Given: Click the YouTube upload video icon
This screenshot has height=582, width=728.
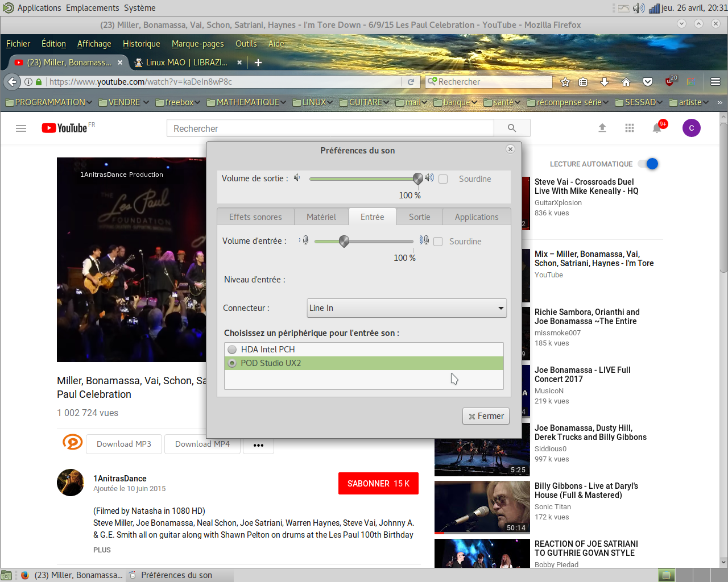Looking at the screenshot, I should point(602,128).
